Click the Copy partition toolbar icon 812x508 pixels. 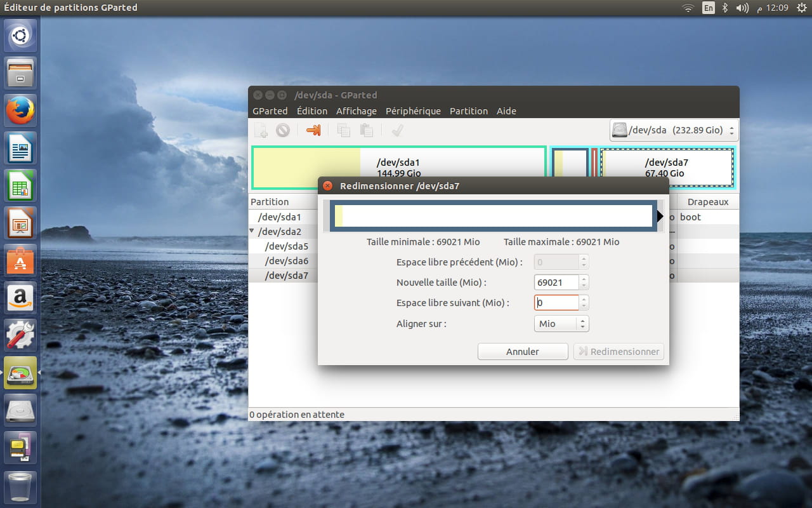(344, 130)
